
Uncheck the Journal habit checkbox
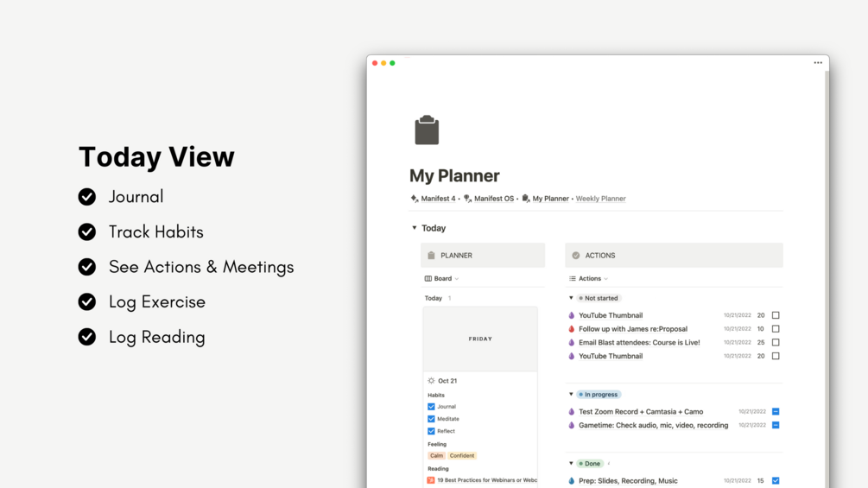pos(431,407)
